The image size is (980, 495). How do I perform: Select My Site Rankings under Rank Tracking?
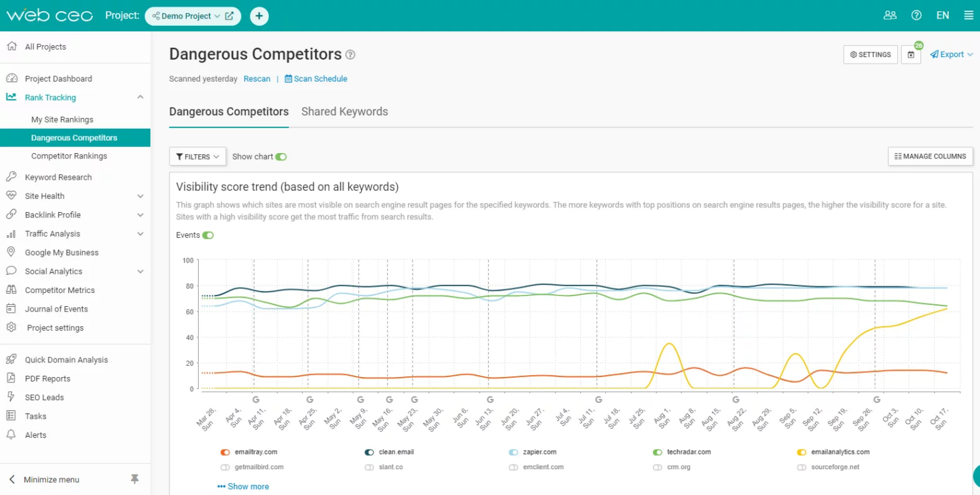click(62, 119)
